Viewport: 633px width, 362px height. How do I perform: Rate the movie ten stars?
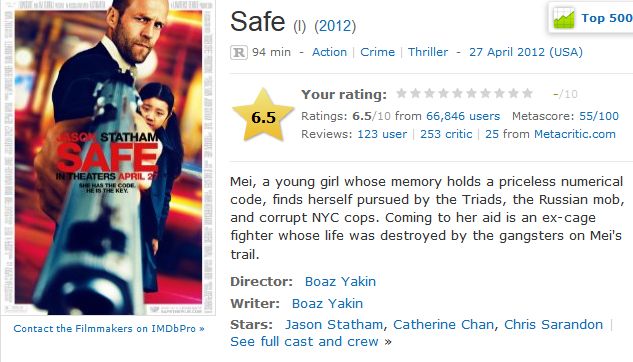tap(527, 94)
